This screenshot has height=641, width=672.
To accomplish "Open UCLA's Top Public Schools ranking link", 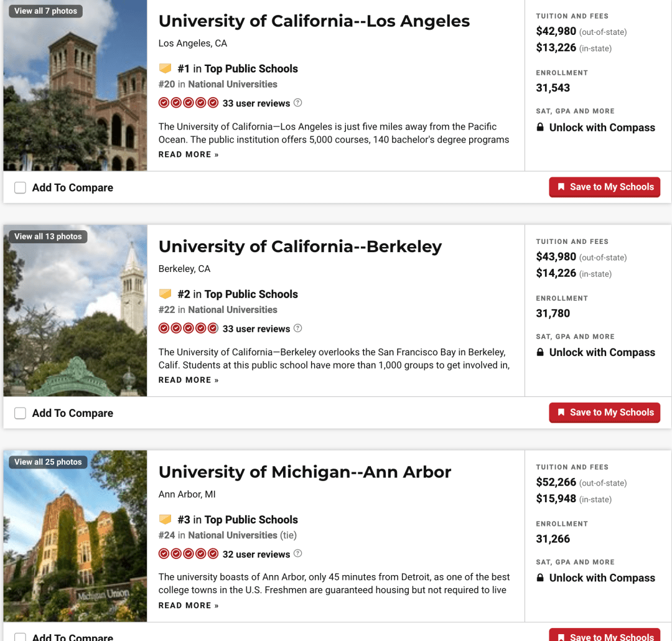I will point(251,68).
